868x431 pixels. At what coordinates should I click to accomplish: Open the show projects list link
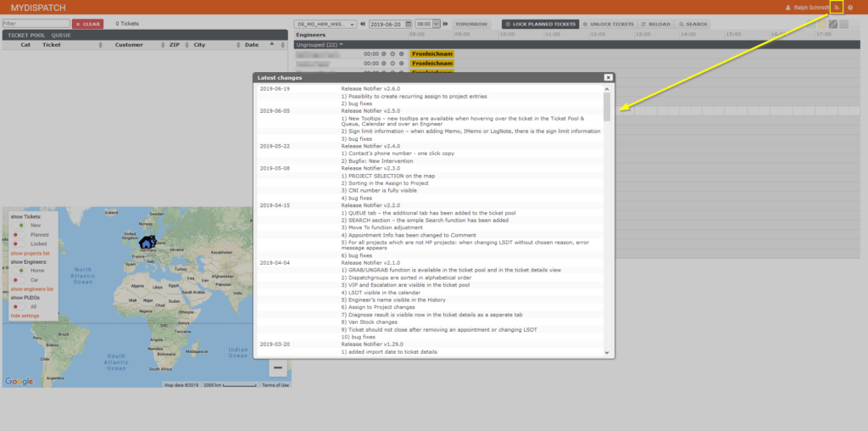(30, 253)
